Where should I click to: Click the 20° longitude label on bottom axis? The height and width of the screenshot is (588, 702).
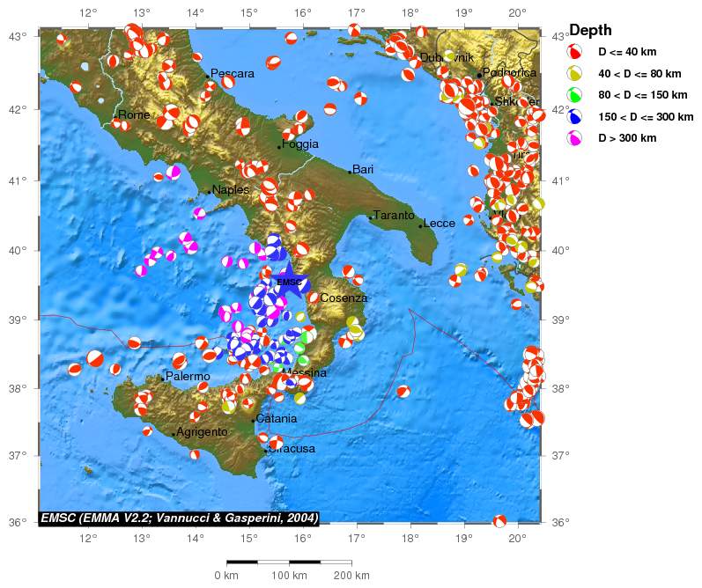click(518, 539)
